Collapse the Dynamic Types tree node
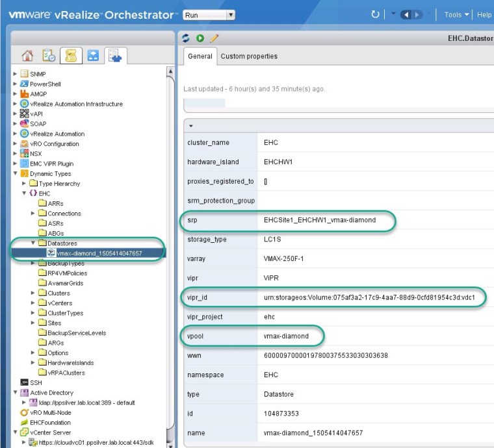 (x=16, y=174)
